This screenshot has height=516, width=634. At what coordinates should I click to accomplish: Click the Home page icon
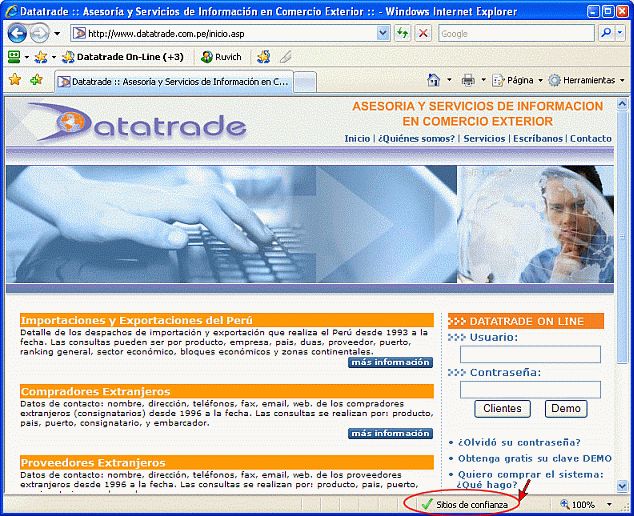click(433, 80)
